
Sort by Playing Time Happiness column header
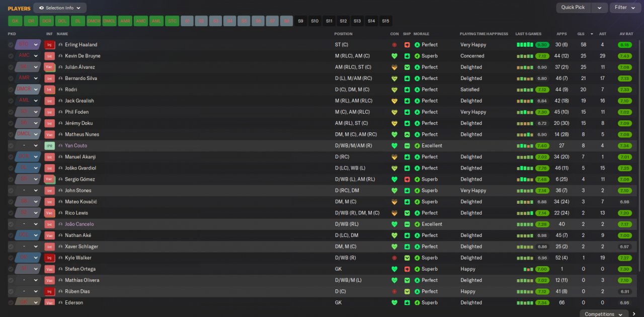484,34
